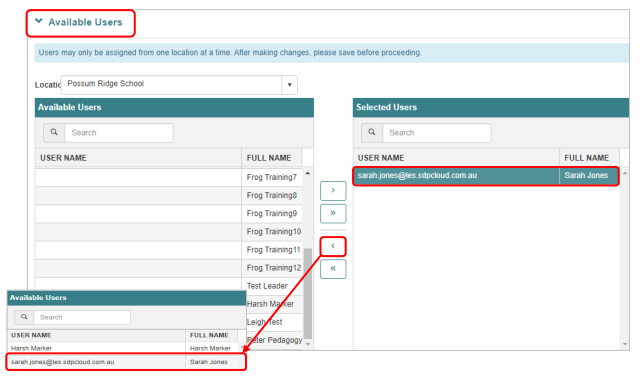This screenshot has height=382, width=641.
Task: Select Frog Training8 row
Action: pyautogui.click(x=169, y=195)
